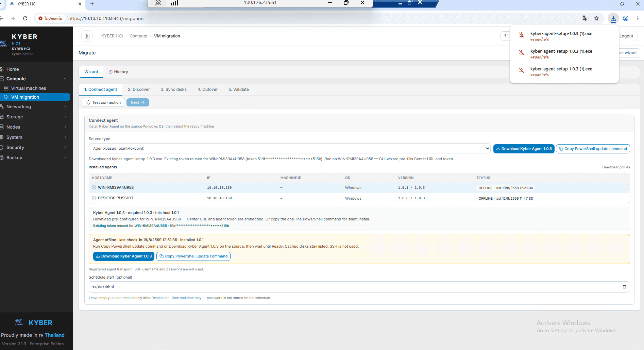Click Copy PowerShell update command in offline warning
The image size is (644, 350).
click(193, 256)
